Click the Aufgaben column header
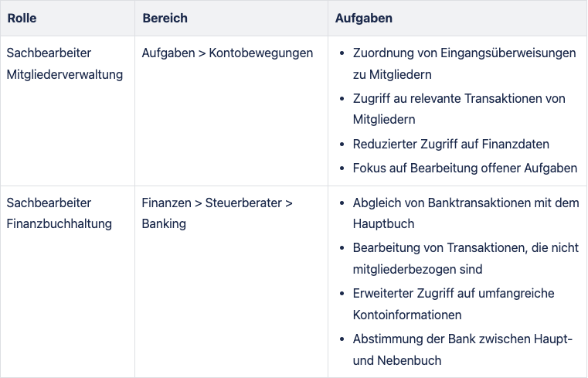This screenshot has width=588, height=378. [364, 18]
